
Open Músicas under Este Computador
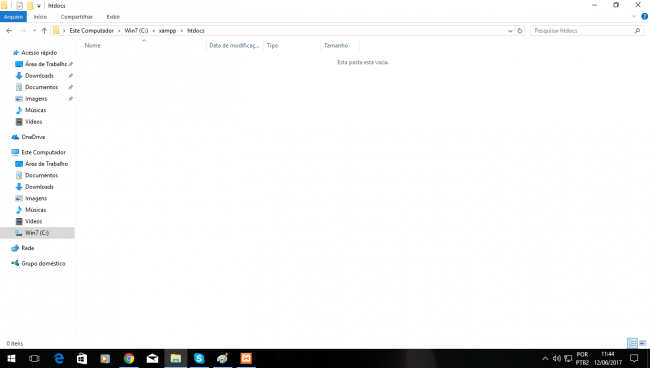(x=35, y=210)
